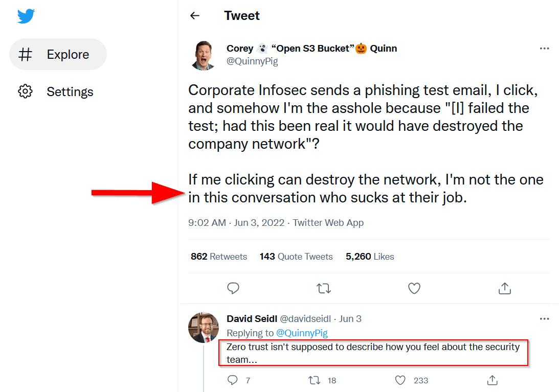Open @QuinnyPig's profile handle
The width and height of the screenshot is (559, 392).
click(x=252, y=61)
